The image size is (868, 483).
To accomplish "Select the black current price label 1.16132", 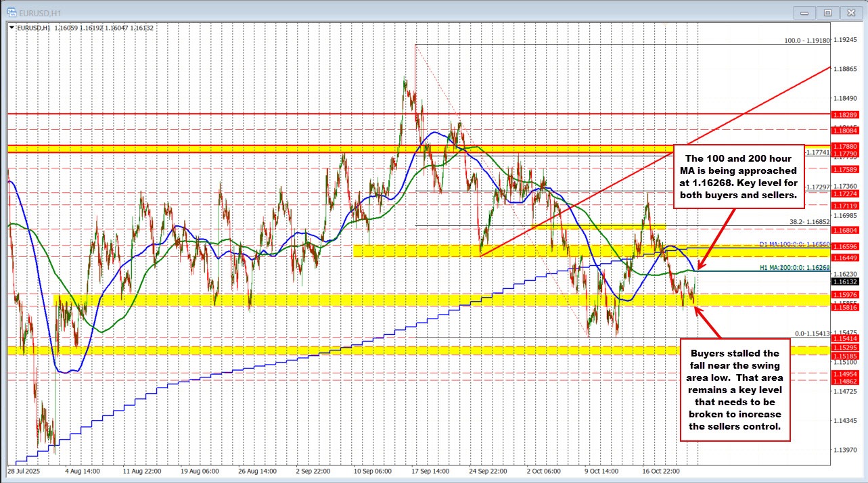I will click(845, 281).
